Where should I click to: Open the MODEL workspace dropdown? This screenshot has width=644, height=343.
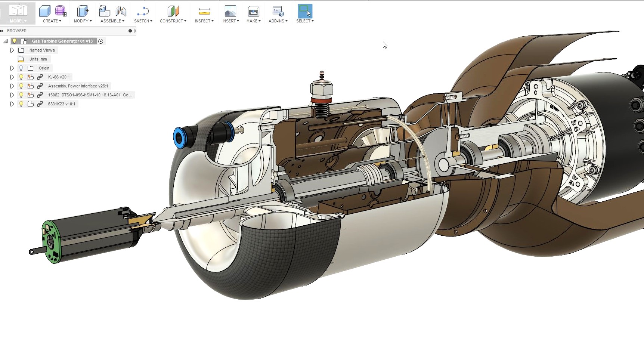pyautogui.click(x=18, y=21)
